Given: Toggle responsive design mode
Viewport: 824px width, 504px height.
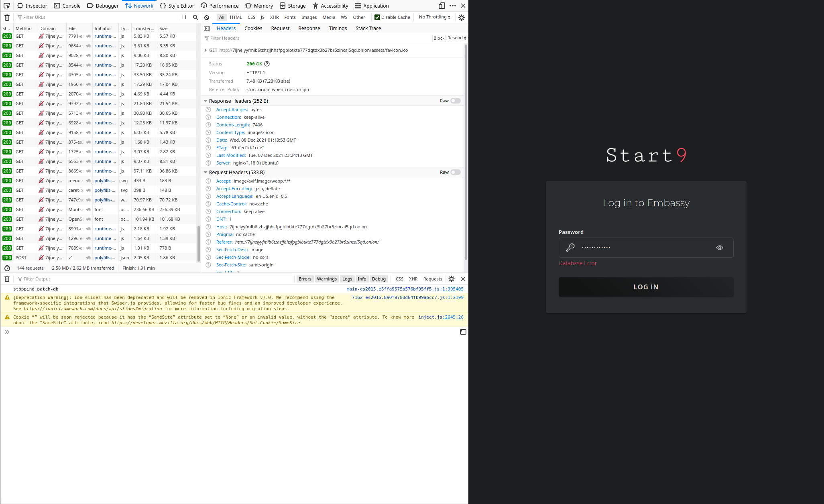Looking at the screenshot, I should point(442,6).
